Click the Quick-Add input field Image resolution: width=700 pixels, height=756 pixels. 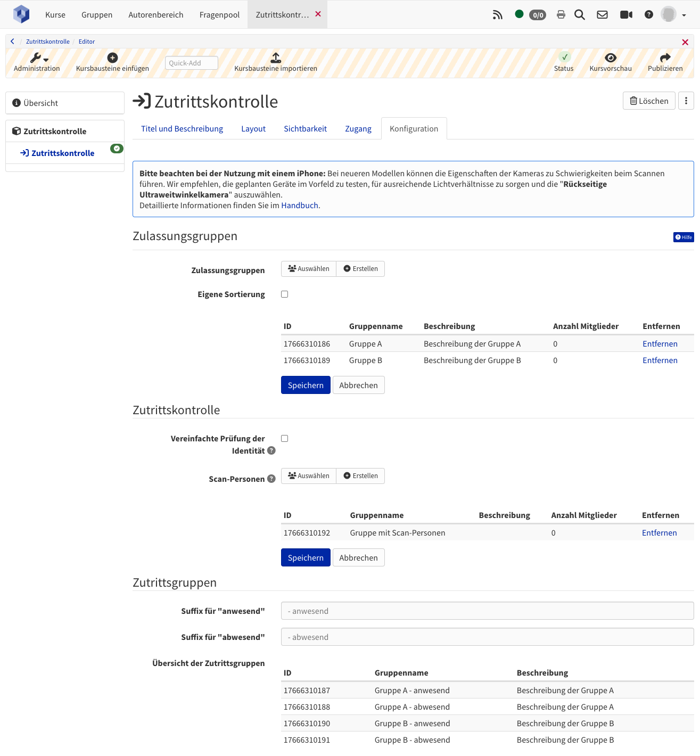(192, 63)
